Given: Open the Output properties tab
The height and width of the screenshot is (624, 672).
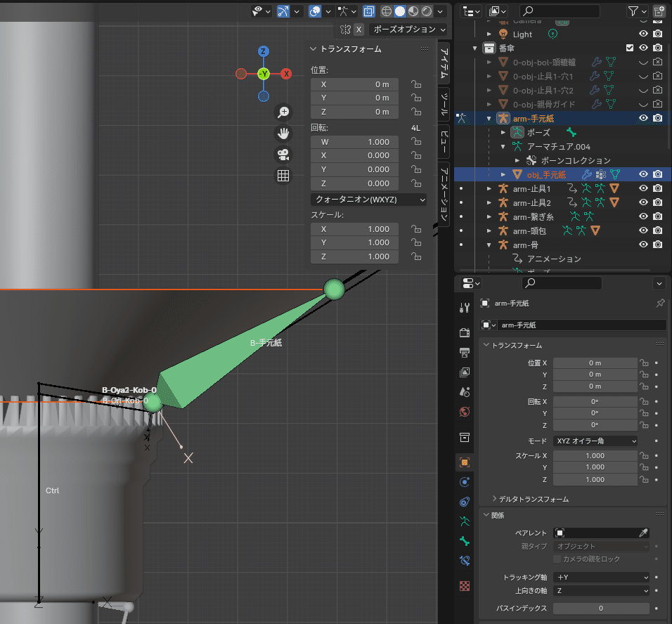Looking at the screenshot, I should (465, 352).
